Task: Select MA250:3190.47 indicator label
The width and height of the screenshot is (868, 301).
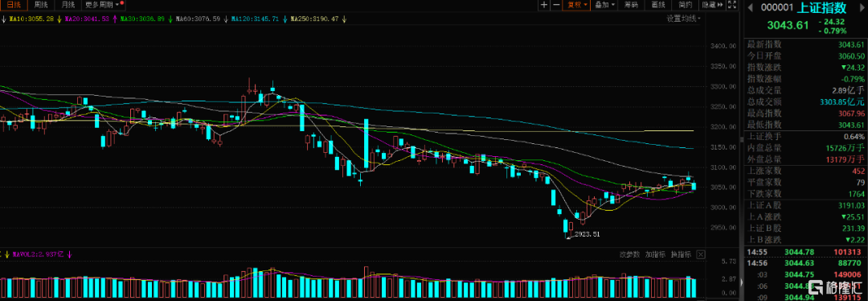Action: 314,19
